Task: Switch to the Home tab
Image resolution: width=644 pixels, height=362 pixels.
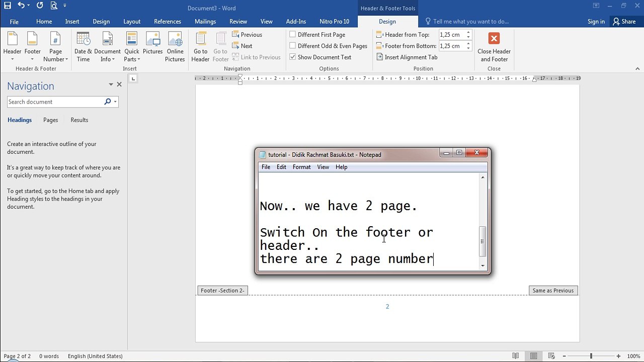Action: click(44, 22)
